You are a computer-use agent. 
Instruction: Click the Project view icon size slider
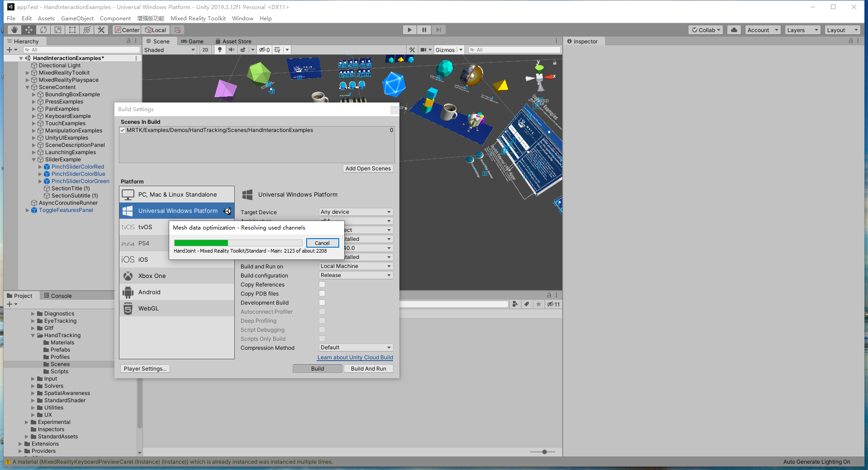click(x=543, y=451)
